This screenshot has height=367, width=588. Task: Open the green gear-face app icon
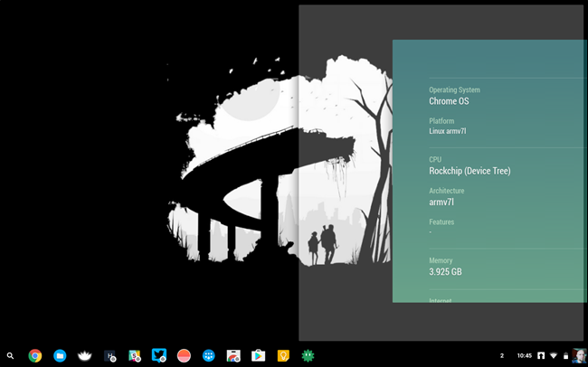point(308,355)
